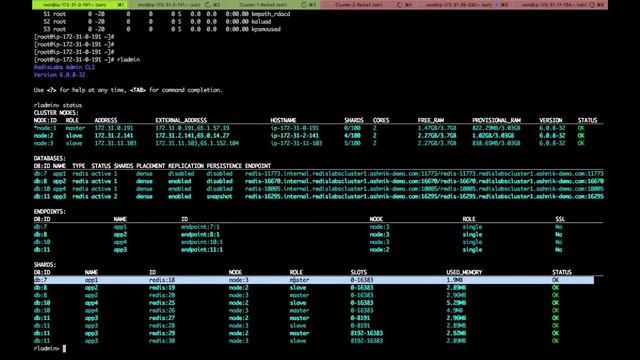Click the redis-16670 endpoint URL for db:8
640x360 pixels.
[x=424, y=181]
